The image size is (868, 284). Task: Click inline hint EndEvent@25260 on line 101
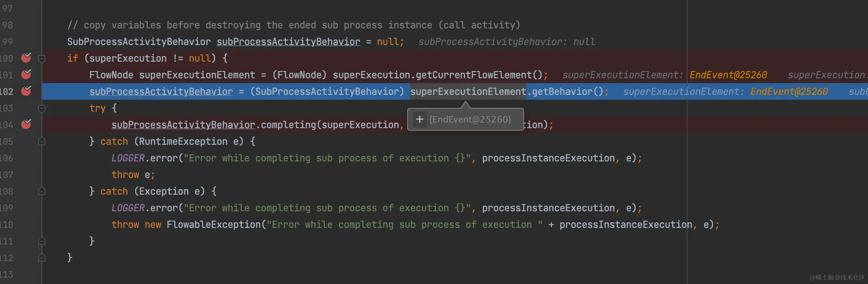coord(728,75)
